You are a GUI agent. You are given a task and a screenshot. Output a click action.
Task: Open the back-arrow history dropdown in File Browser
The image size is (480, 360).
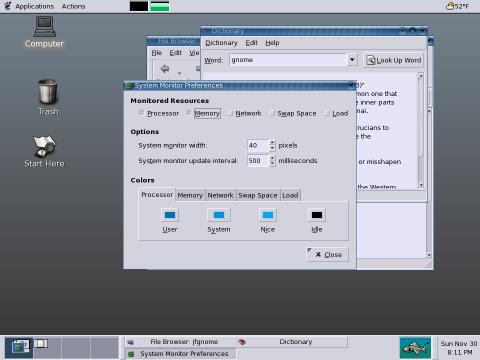[x=179, y=73]
